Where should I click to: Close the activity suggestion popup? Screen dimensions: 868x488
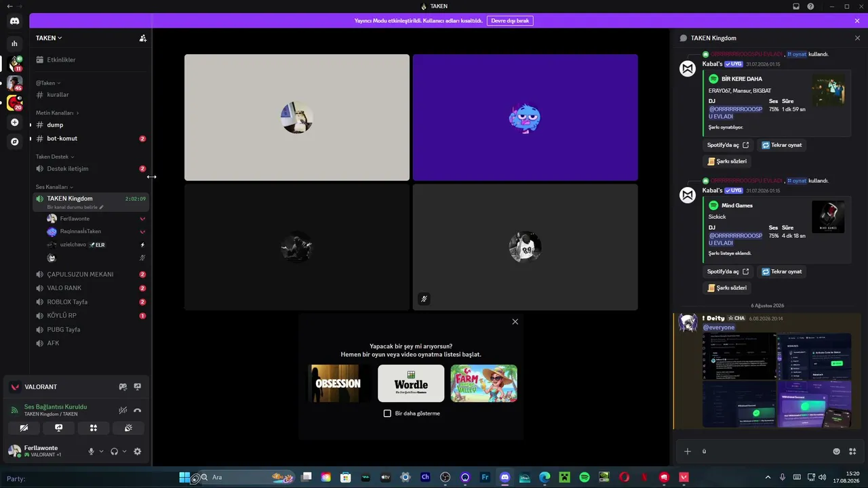tap(515, 322)
